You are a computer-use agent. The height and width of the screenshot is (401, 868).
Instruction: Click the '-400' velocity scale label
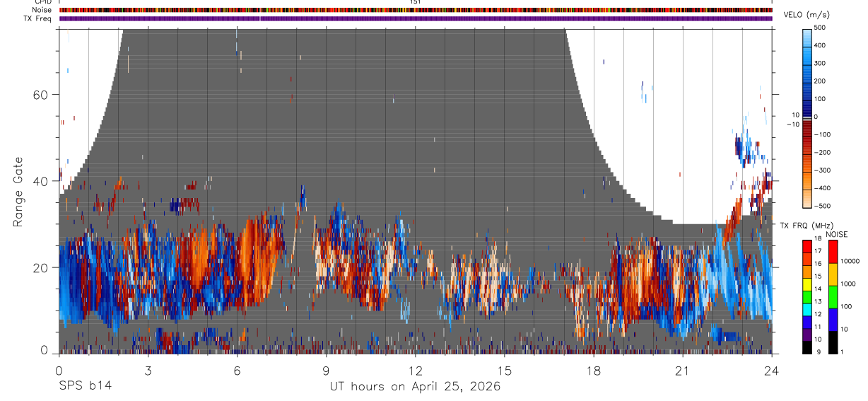click(822, 187)
